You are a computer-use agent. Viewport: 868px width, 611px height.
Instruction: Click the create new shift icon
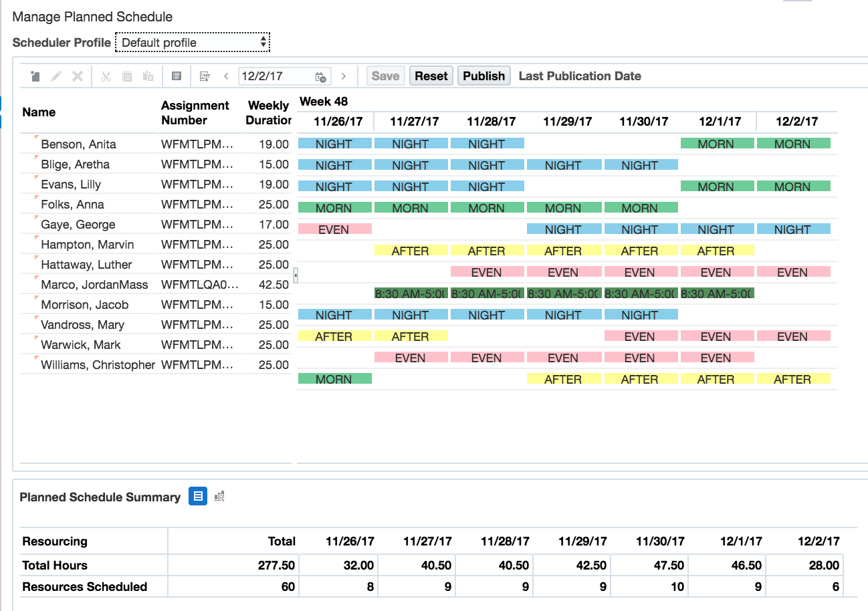(x=35, y=76)
